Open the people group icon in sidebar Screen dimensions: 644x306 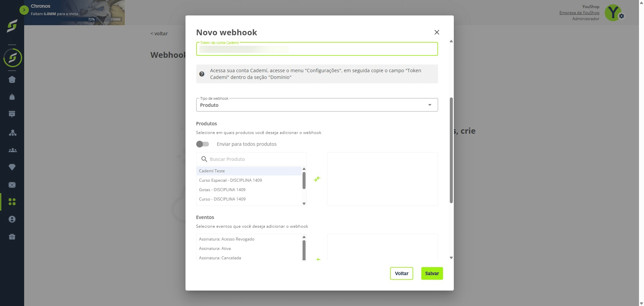click(x=12, y=150)
